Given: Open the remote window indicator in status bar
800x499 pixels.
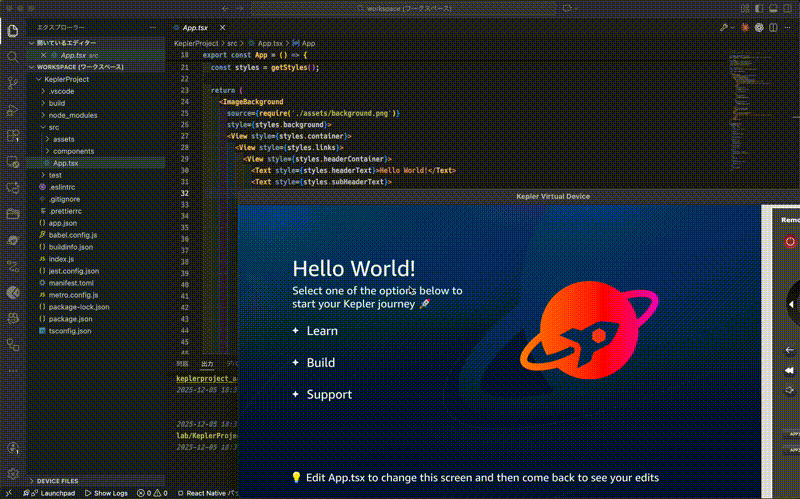Looking at the screenshot, I should 8,493.
